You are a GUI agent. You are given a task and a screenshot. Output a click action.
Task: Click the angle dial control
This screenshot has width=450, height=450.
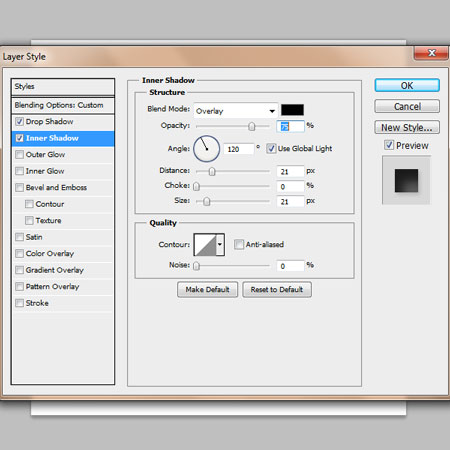coord(206,149)
